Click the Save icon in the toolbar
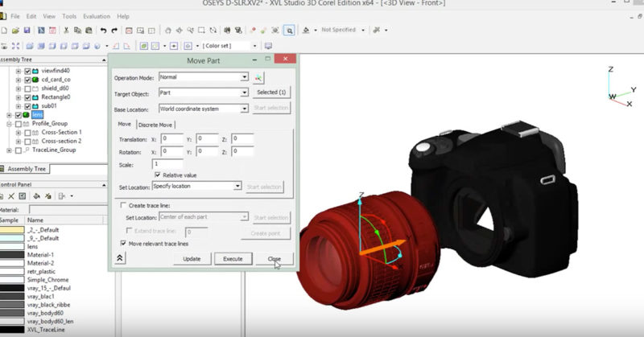The height and width of the screenshot is (337, 644). (27, 31)
